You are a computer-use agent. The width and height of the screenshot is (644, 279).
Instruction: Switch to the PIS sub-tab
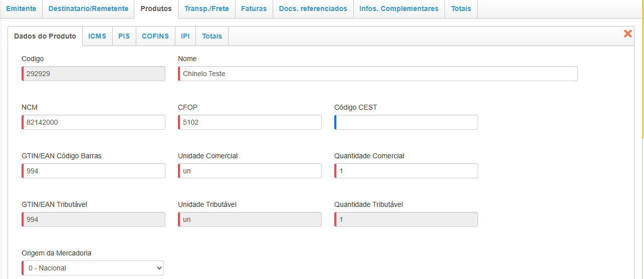click(124, 36)
